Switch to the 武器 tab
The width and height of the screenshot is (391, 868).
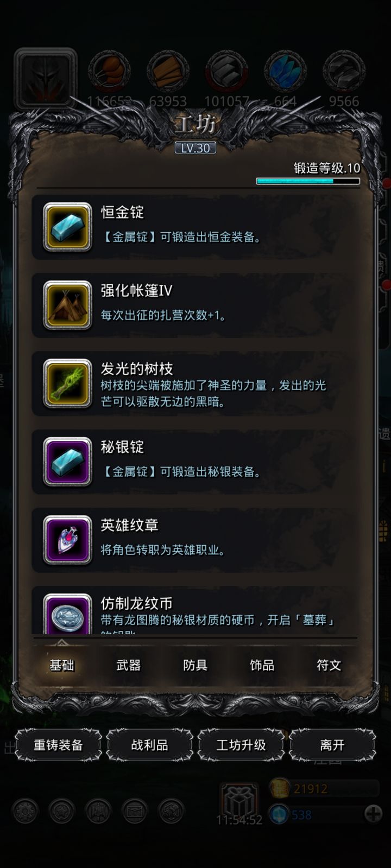(129, 665)
